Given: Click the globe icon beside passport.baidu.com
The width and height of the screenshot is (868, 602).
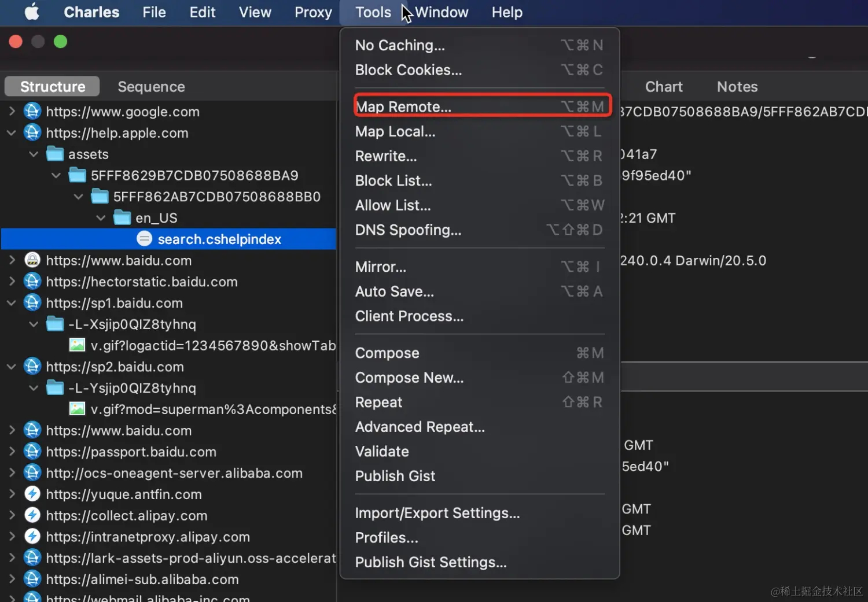Looking at the screenshot, I should [x=32, y=452].
